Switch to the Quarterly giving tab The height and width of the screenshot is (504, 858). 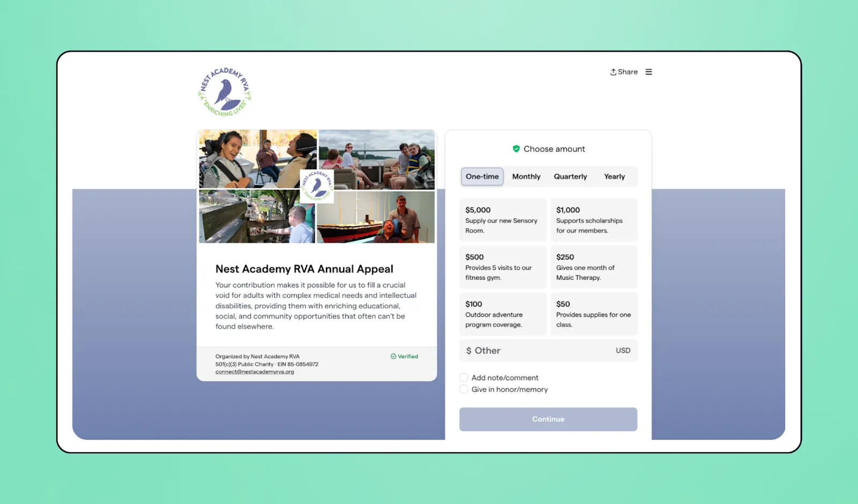coord(570,176)
